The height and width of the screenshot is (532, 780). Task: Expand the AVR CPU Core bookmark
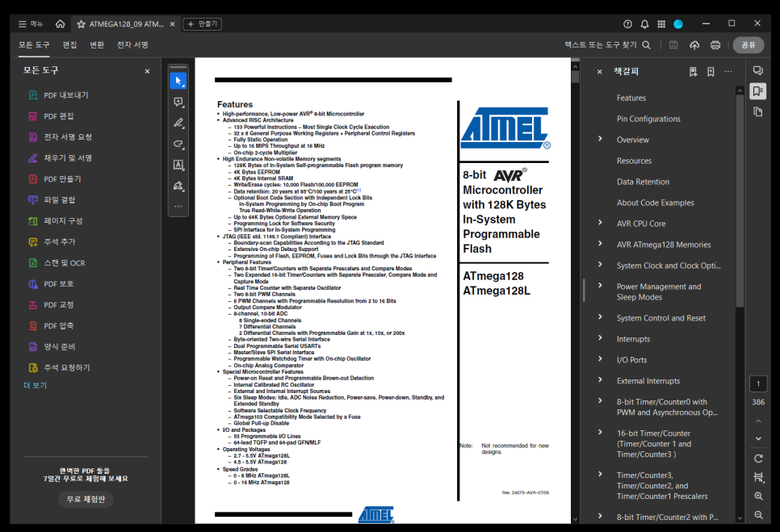click(x=600, y=223)
